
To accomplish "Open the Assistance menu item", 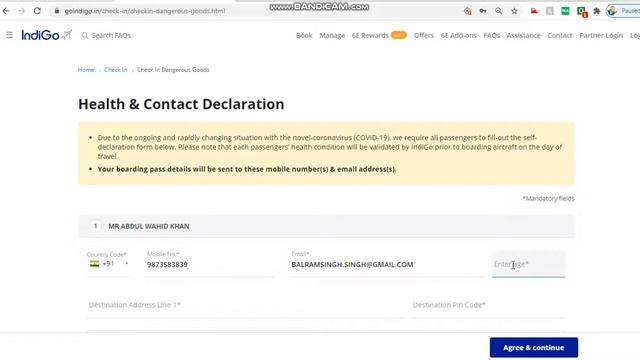I will pos(524,36).
